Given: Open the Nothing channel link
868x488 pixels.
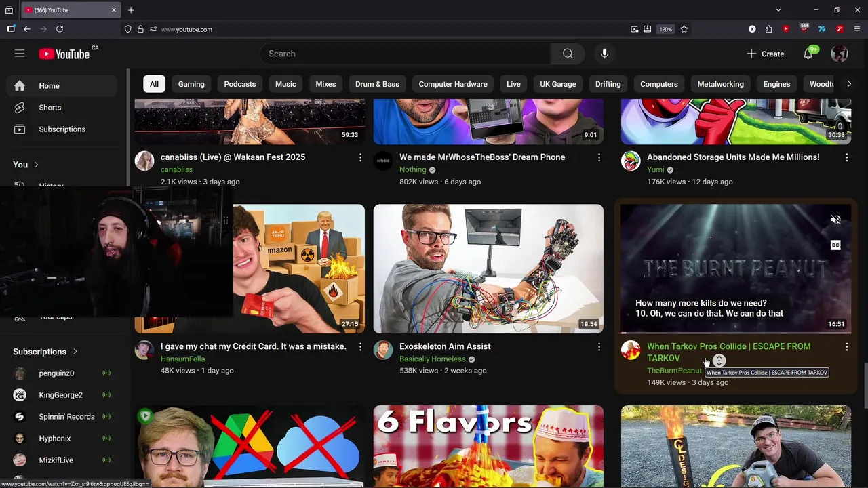Looking at the screenshot, I should click(413, 169).
